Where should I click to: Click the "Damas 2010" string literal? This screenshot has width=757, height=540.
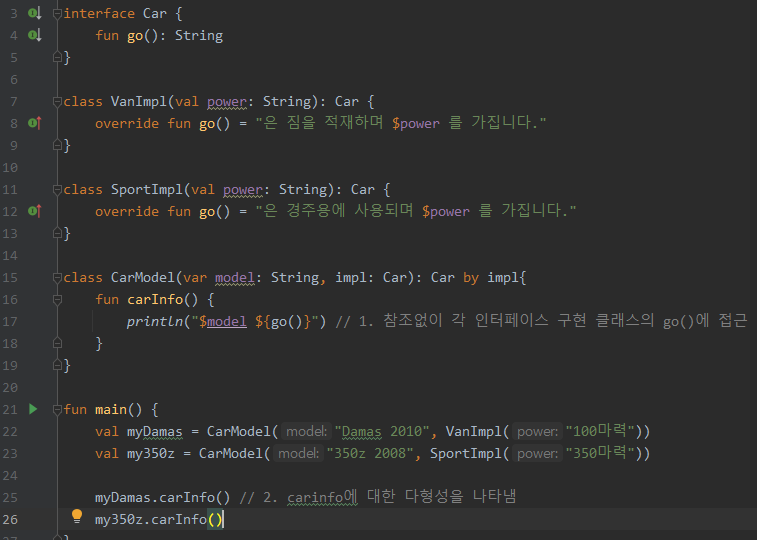(x=382, y=431)
